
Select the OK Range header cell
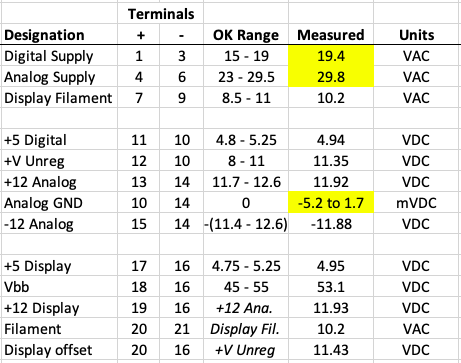pos(246,34)
